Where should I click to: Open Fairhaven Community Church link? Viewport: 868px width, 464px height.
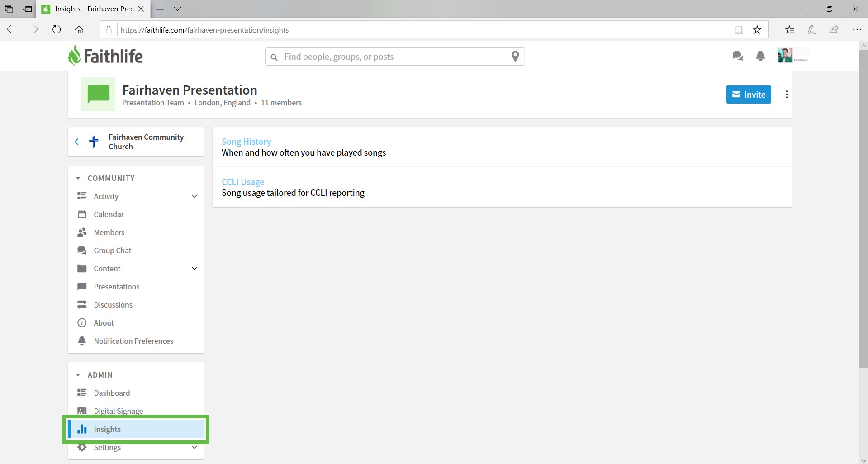(x=146, y=142)
